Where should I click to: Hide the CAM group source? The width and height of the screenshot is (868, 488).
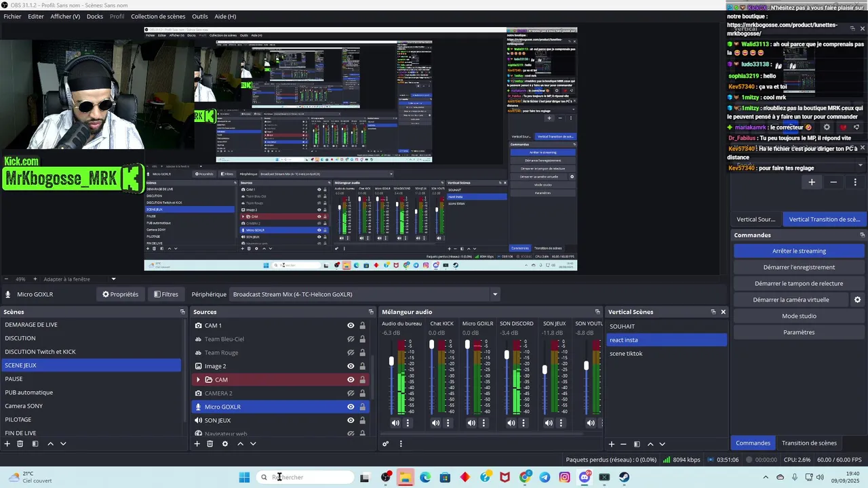pyautogui.click(x=351, y=380)
